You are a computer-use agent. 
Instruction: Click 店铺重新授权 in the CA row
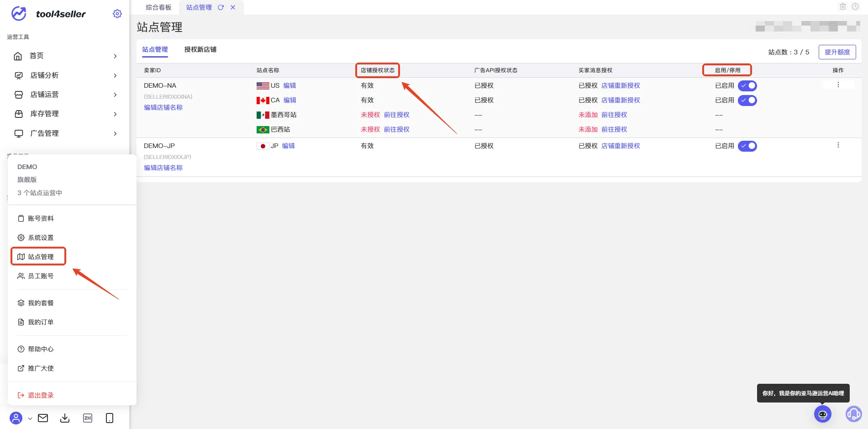point(621,100)
